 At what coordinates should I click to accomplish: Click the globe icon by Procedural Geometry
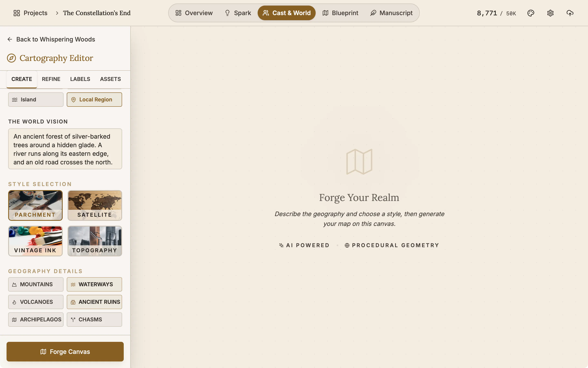(x=347, y=245)
